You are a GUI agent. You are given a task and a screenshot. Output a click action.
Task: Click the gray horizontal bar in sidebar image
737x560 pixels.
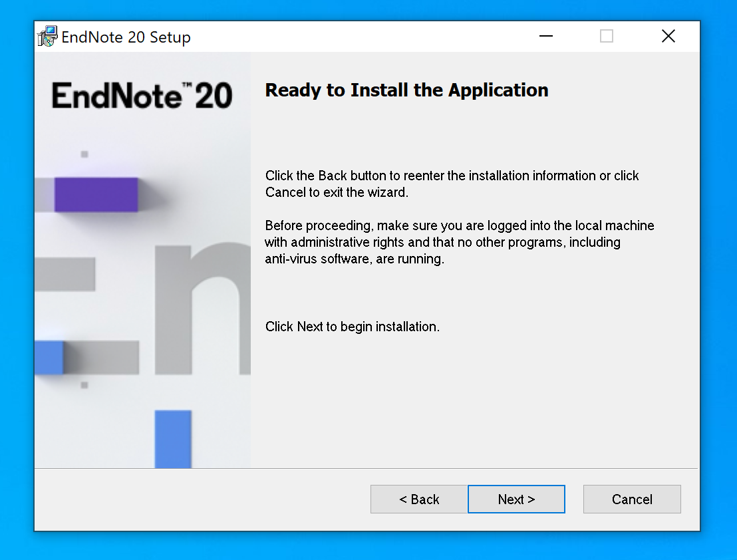(x=65, y=274)
